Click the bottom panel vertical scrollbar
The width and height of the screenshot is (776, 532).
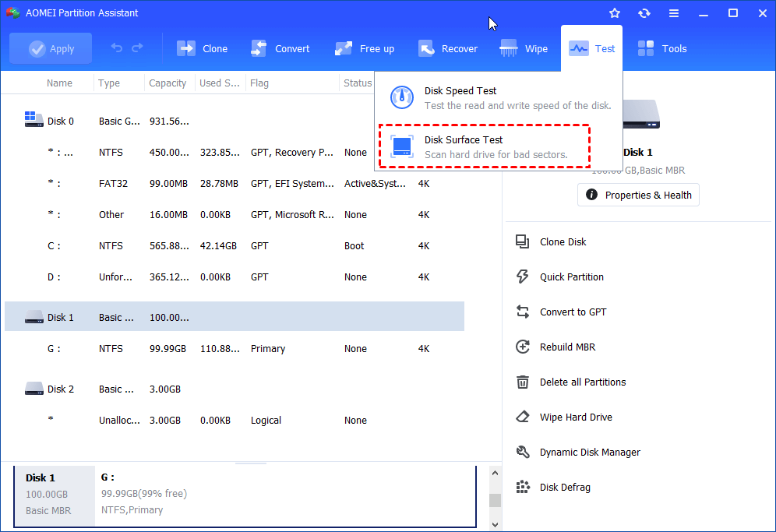tap(495, 499)
